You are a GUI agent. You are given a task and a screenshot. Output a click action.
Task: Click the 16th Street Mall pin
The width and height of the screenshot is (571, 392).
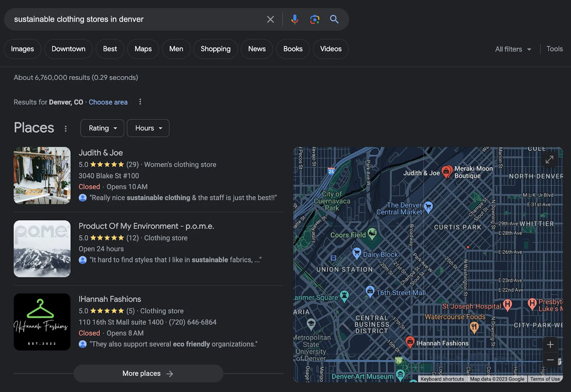[x=370, y=291]
